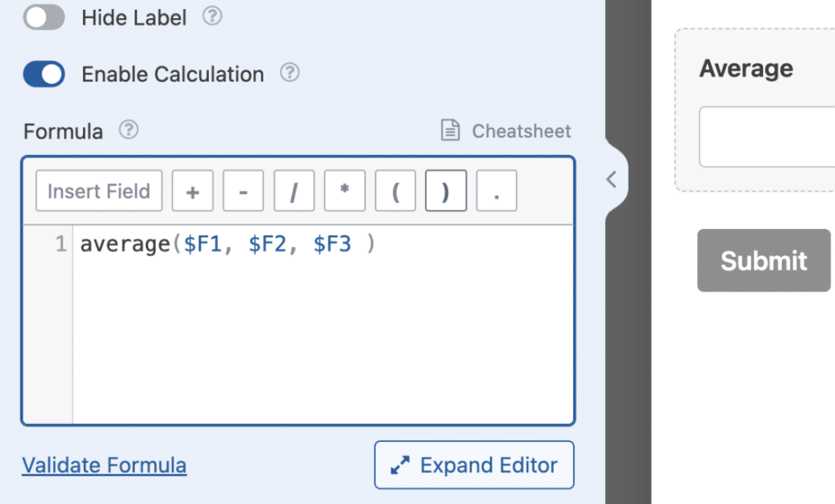The image size is (835, 504).
Task: Open the Enable Calculation help tooltip
Action: pos(289,73)
